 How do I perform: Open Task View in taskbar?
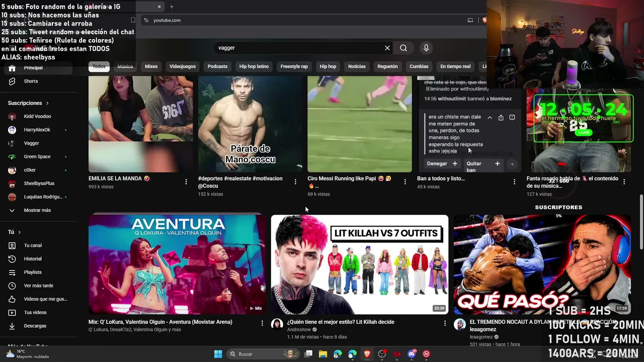[308, 354]
